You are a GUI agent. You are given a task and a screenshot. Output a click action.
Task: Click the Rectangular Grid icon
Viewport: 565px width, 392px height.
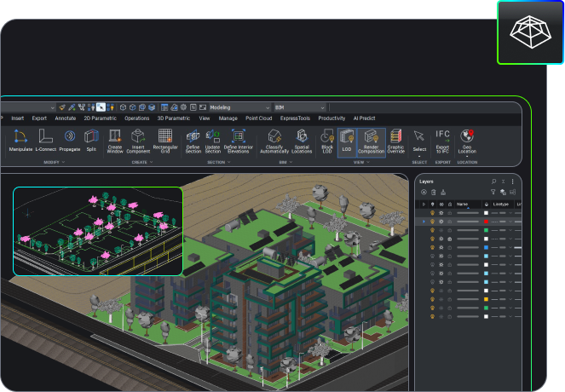pyautogui.click(x=165, y=140)
